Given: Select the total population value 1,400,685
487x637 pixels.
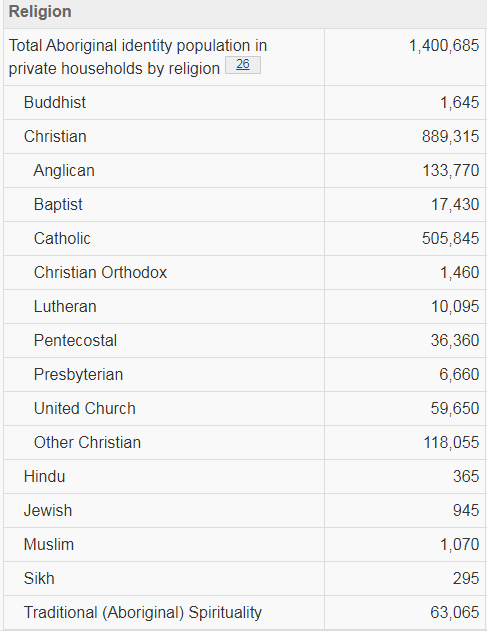Looking at the screenshot, I should pos(444,46).
